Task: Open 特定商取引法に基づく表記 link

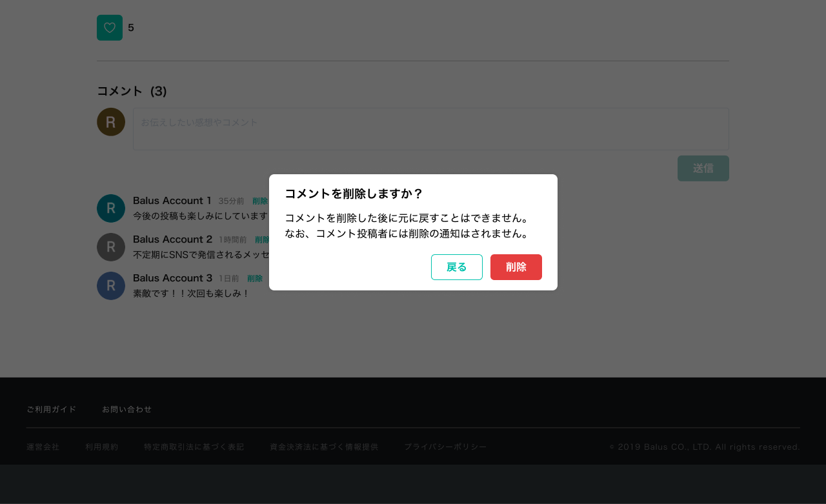Action: (194, 447)
